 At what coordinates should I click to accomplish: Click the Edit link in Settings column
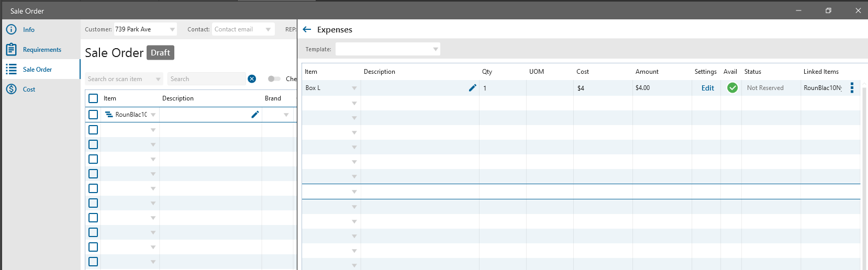pyautogui.click(x=708, y=88)
